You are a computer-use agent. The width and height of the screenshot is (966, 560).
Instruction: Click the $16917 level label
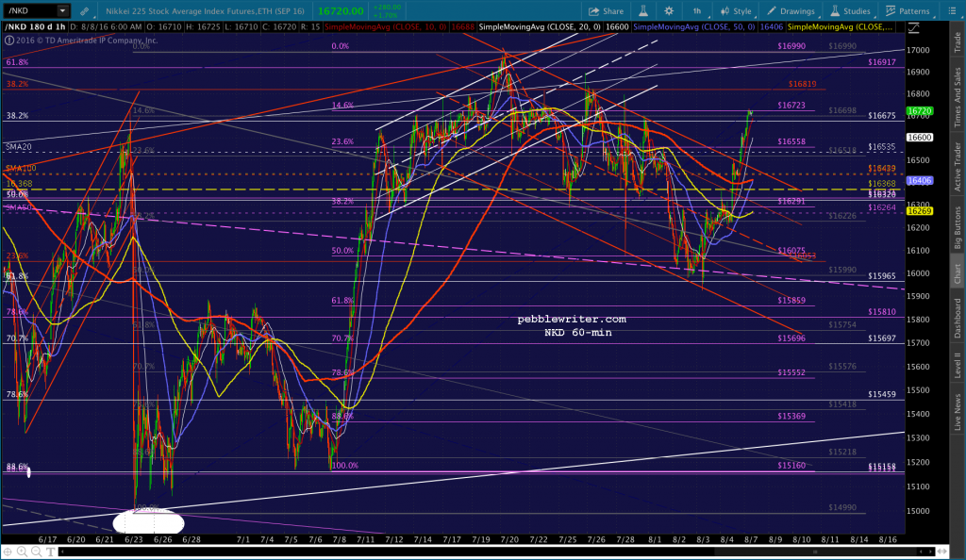tap(882, 62)
